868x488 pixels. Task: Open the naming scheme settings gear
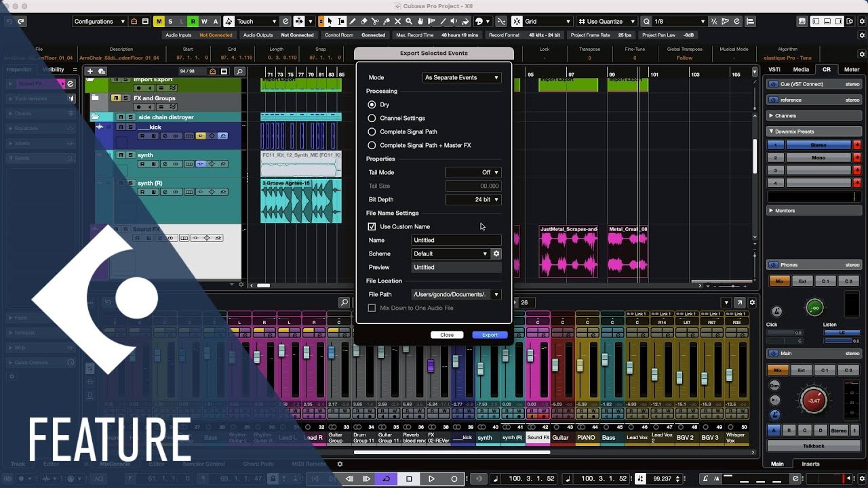[x=496, y=253]
